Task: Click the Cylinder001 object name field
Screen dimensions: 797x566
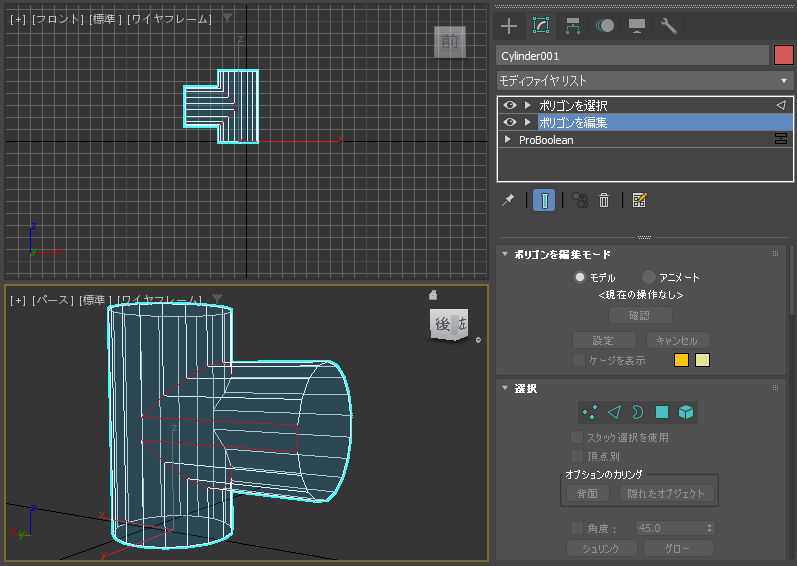Action: point(632,56)
